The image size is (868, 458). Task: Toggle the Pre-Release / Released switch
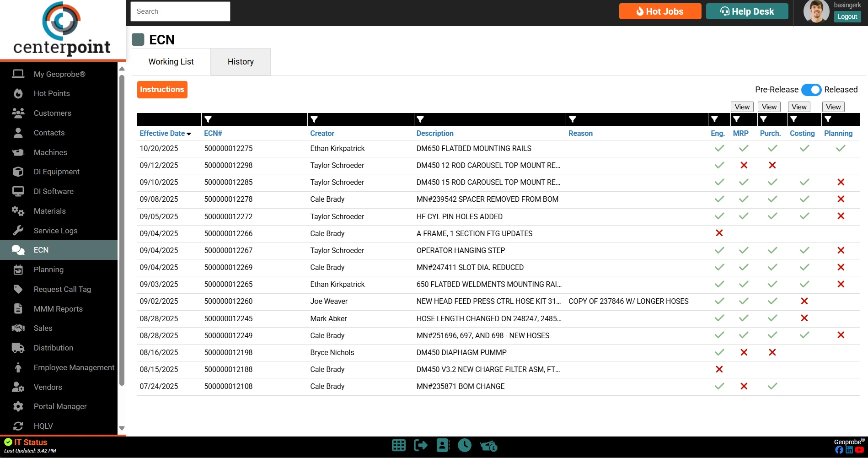(811, 90)
